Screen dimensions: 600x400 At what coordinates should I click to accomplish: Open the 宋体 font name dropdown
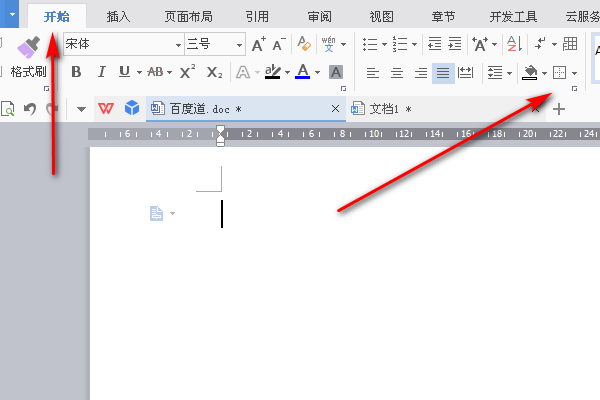[x=178, y=45]
